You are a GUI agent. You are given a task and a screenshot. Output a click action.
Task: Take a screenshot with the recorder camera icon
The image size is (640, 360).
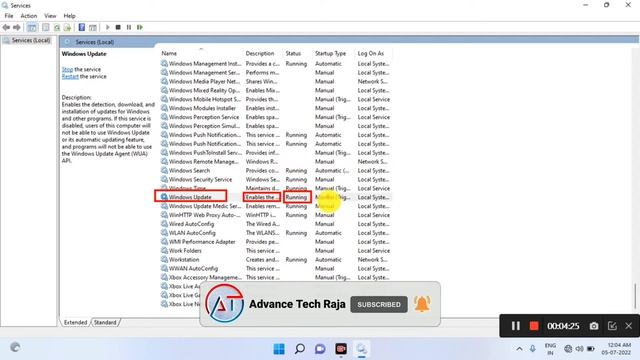594,326
